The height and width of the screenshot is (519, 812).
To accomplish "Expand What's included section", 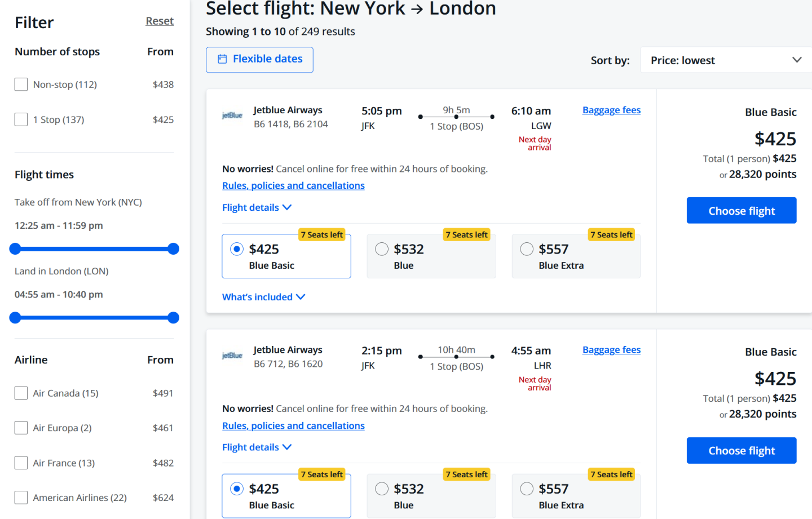I will [x=263, y=297].
